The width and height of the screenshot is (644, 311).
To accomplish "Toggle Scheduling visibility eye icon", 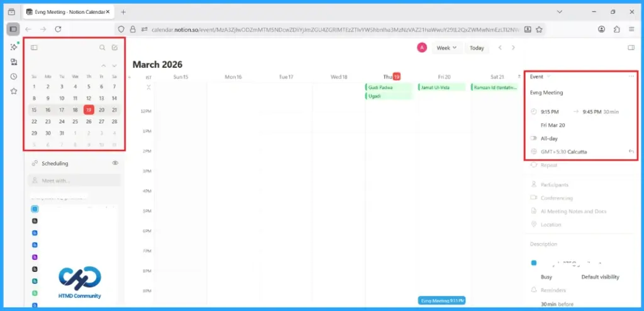I will [x=116, y=163].
